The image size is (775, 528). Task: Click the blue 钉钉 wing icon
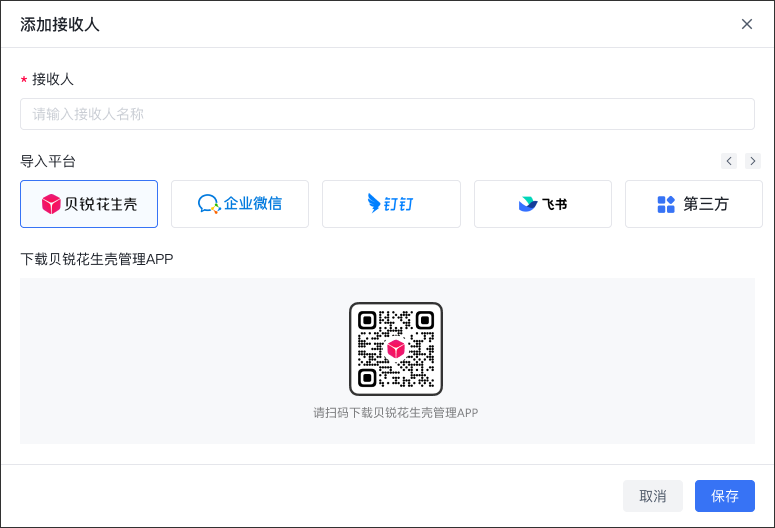click(x=374, y=204)
